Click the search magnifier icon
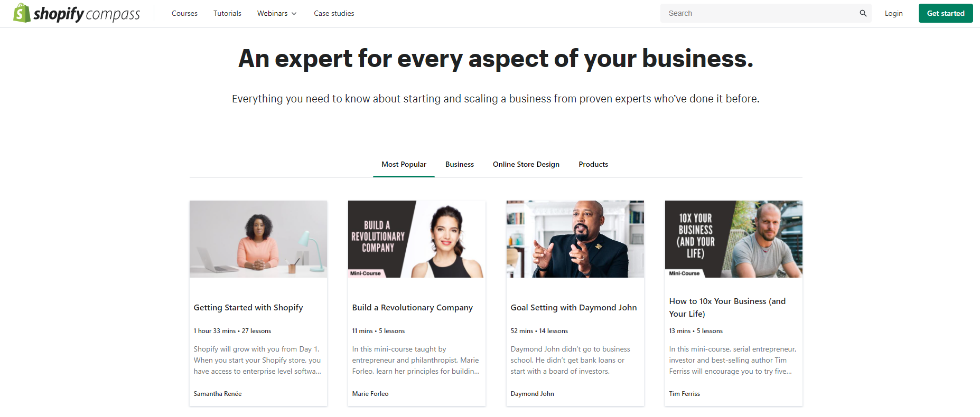The width and height of the screenshot is (980, 417). point(863,13)
